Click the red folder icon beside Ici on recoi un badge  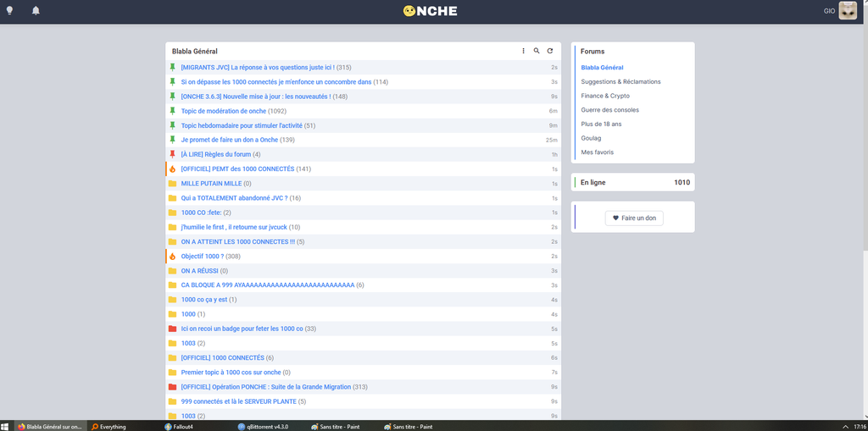[172, 329]
